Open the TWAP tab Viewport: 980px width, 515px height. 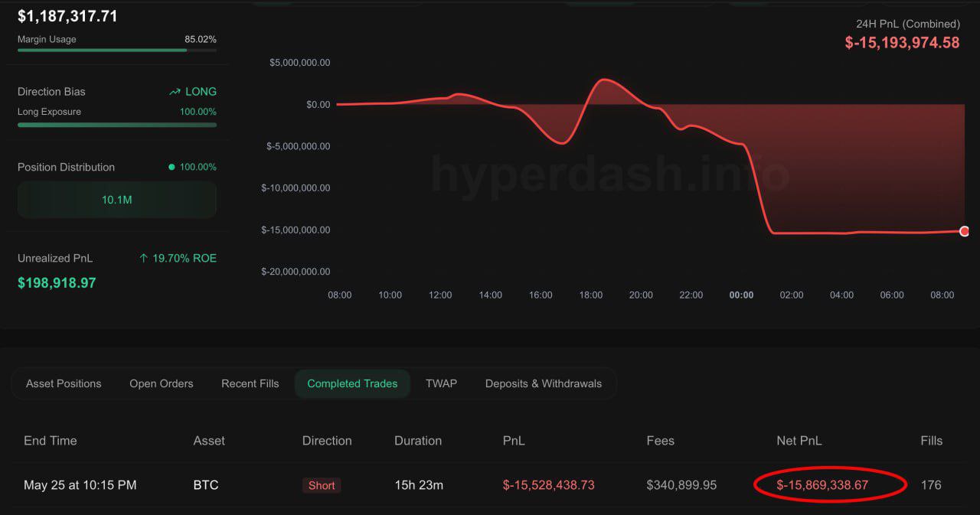pyautogui.click(x=441, y=383)
